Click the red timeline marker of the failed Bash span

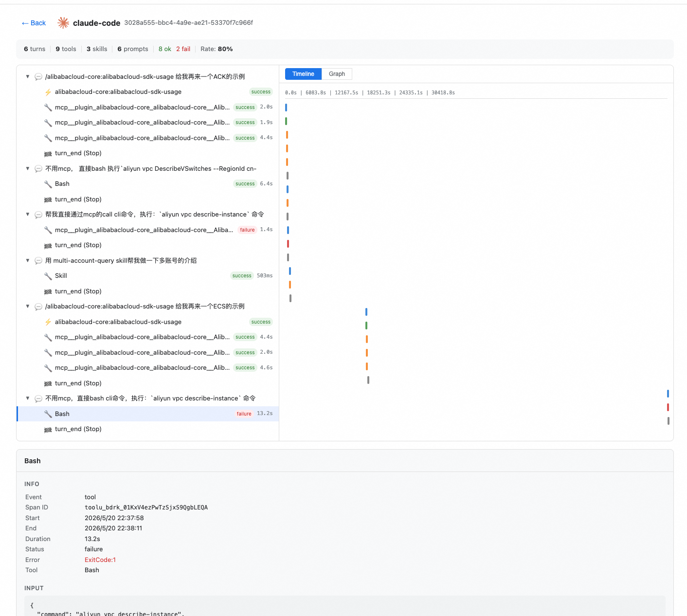pyautogui.click(x=668, y=407)
